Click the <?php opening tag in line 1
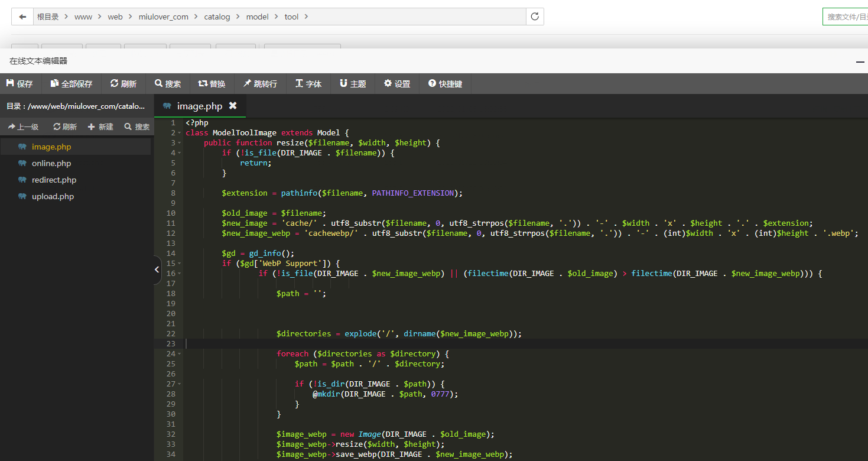868x461 pixels. point(197,123)
